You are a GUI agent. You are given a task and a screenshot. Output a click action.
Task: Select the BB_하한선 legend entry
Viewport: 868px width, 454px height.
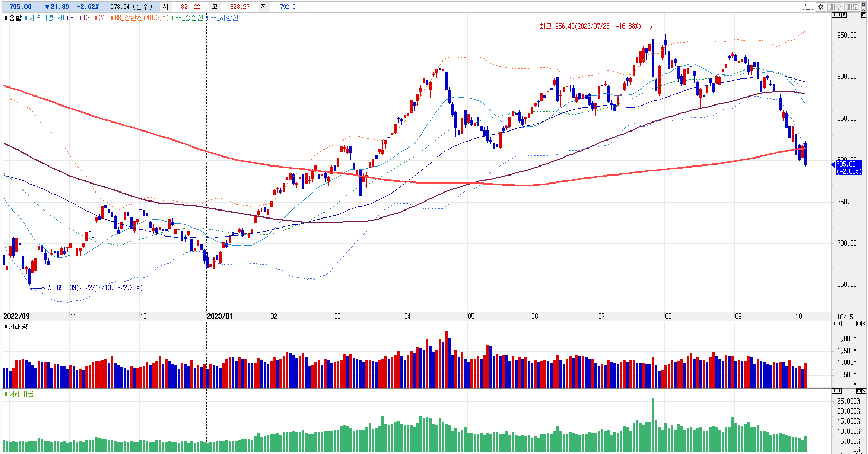[223, 18]
